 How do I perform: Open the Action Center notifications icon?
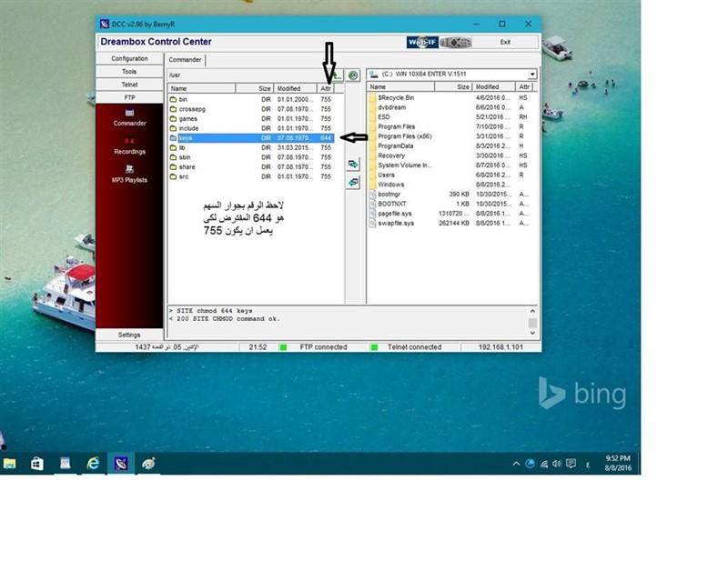point(571,464)
